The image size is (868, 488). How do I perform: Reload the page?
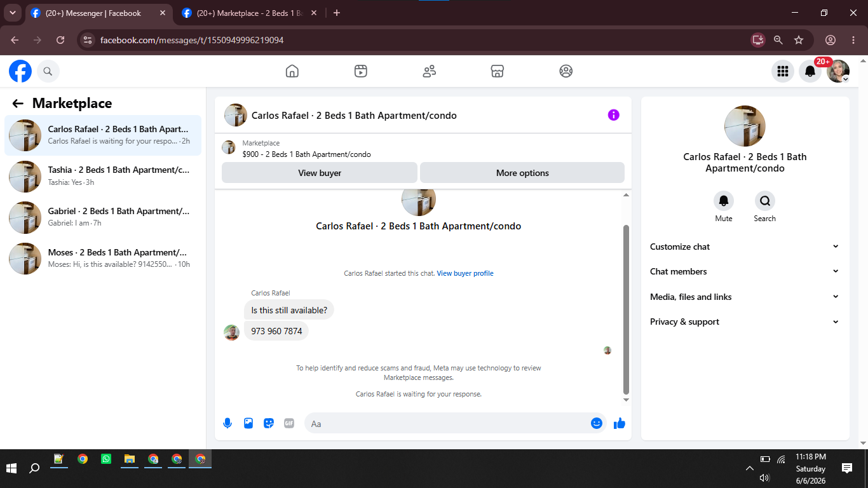[60, 40]
